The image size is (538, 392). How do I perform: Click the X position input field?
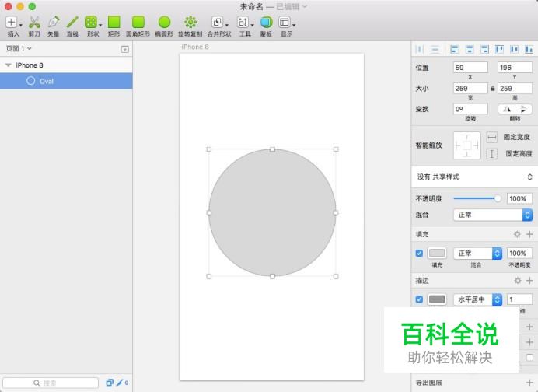point(470,68)
